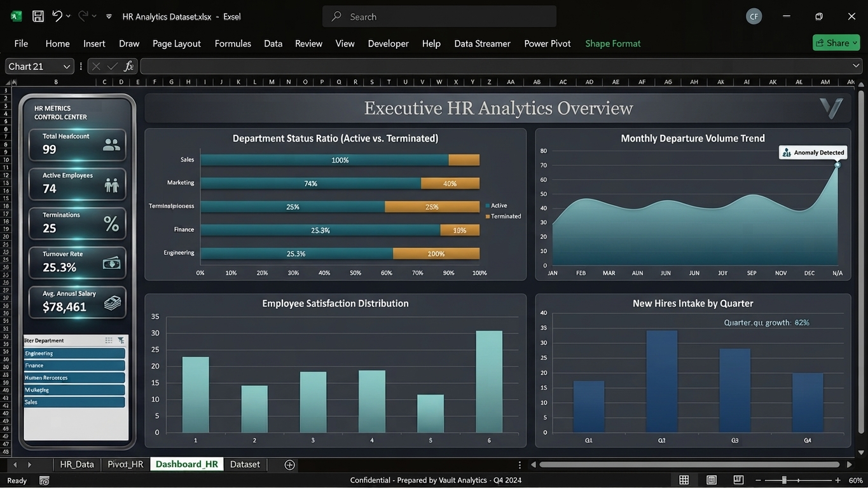Viewport: 868px width, 488px height.
Task: Toggle Marketing in the department slicer
Action: pyautogui.click(x=74, y=390)
